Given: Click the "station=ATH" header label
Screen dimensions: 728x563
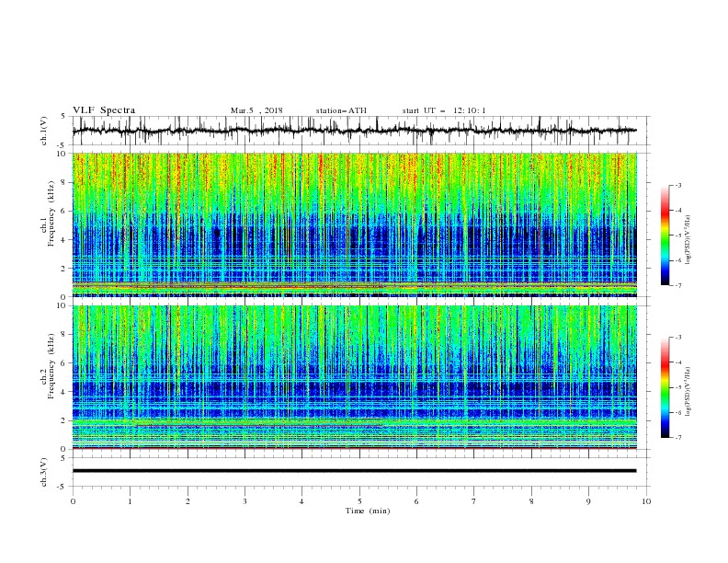Looking at the screenshot, I should pos(341,110).
